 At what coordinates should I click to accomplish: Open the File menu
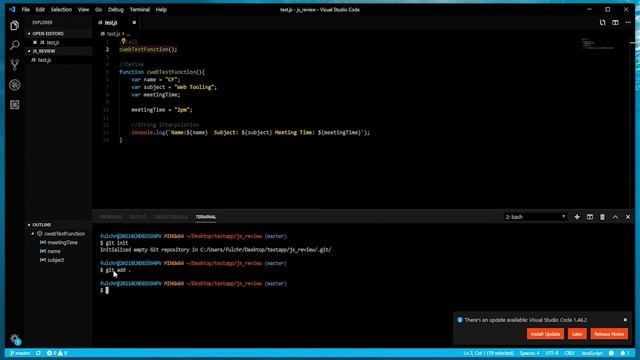point(25,9)
